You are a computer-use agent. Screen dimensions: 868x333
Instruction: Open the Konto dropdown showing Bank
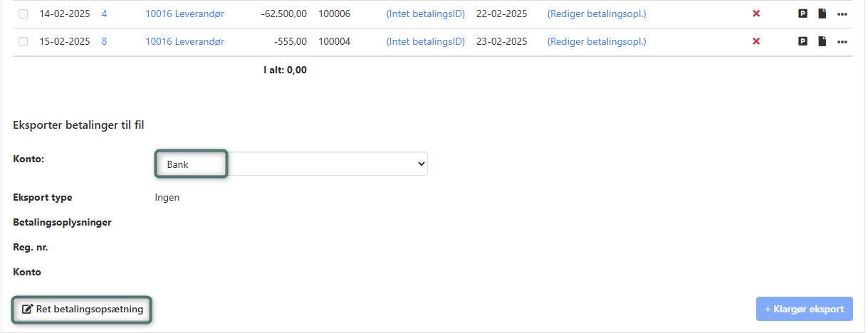291,164
